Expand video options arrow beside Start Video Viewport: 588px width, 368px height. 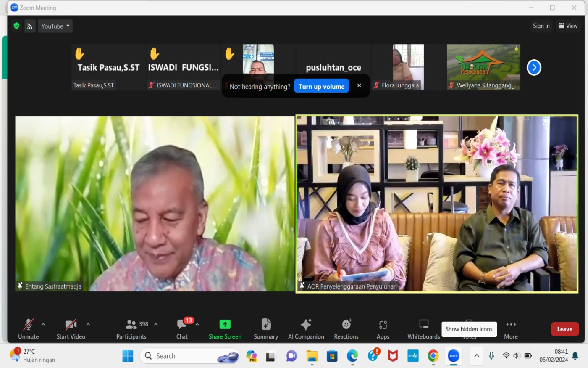88,324
